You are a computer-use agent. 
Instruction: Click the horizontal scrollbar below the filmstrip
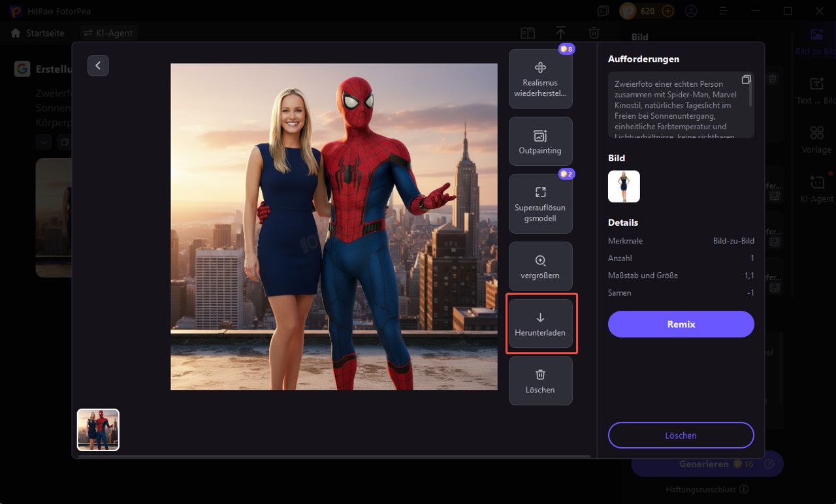click(334, 456)
